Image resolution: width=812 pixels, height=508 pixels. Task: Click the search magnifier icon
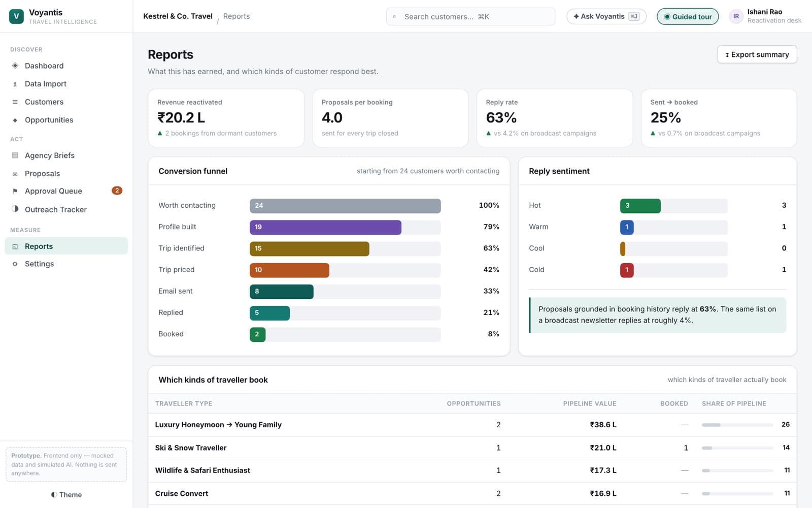coord(394,17)
